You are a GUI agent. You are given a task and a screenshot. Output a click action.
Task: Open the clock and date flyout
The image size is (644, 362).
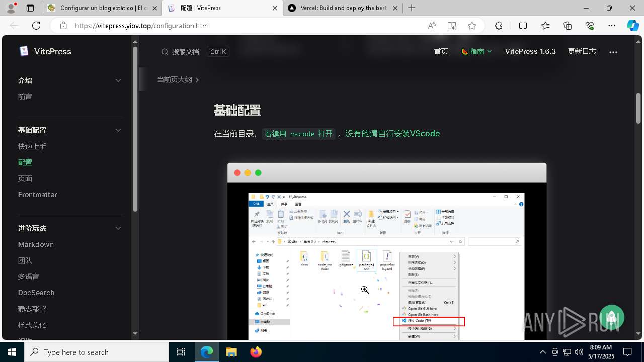(601, 352)
